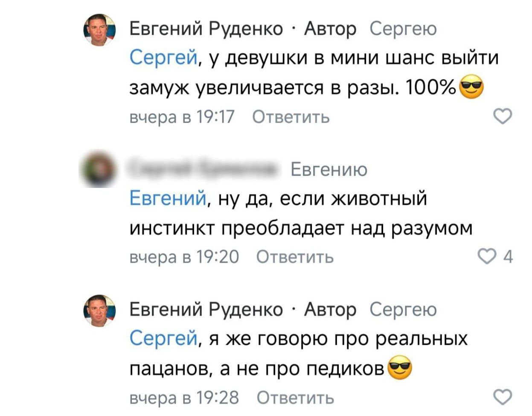This screenshot has width=532, height=416.
Task: Open the timestamp вчера в 19:28
Action: point(184,397)
